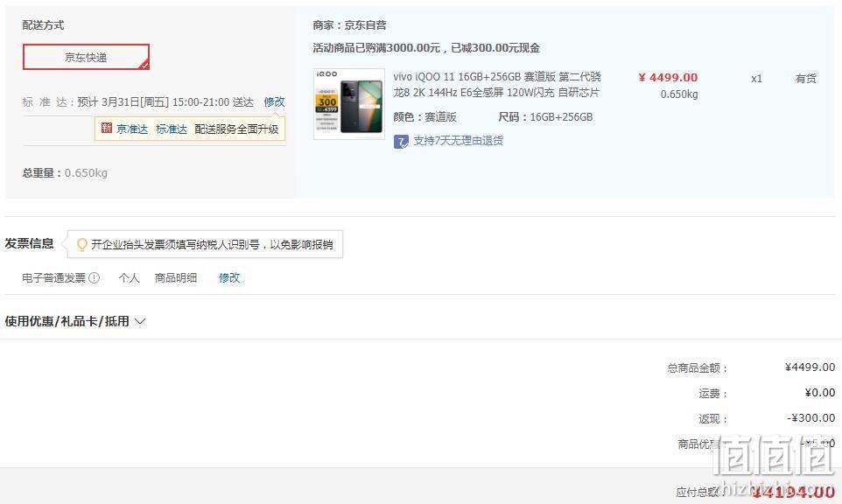Click the 开企业抬头发票 tip text
Screen dimensions: 842x504
tap(212, 245)
